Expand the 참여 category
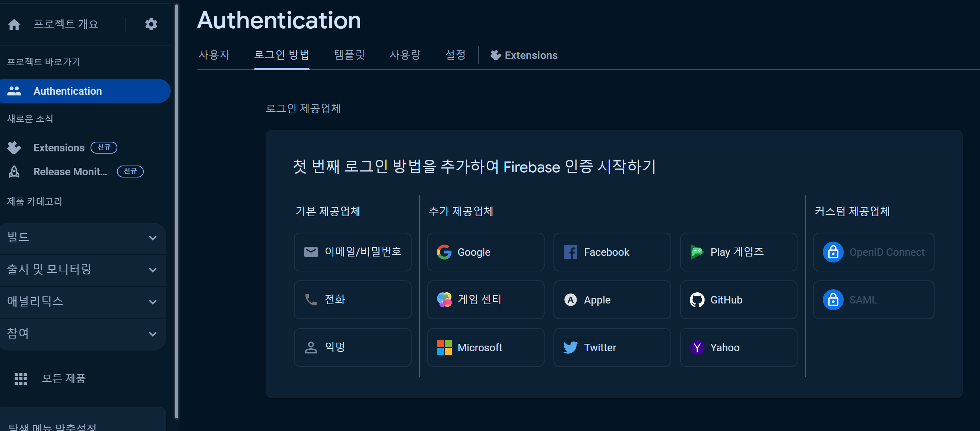This screenshot has width=980, height=431. point(83,334)
